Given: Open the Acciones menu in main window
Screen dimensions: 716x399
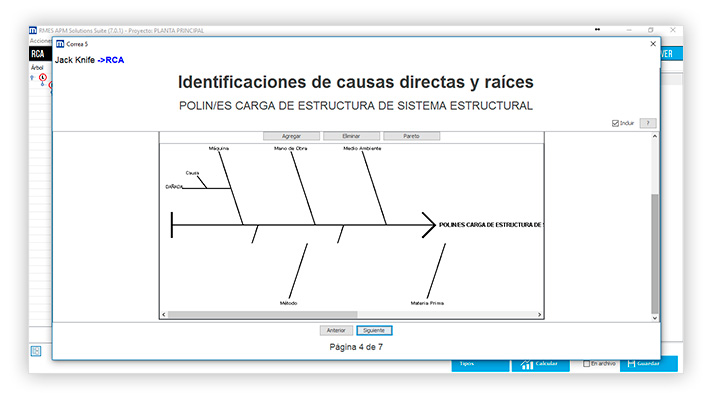Looking at the screenshot, I should tap(40, 41).
